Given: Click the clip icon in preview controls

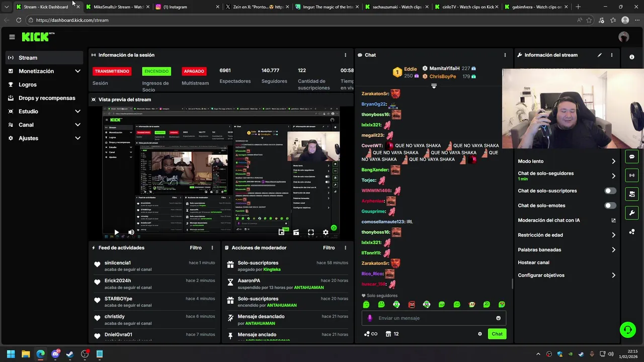Looking at the screenshot, I should 296,232.
